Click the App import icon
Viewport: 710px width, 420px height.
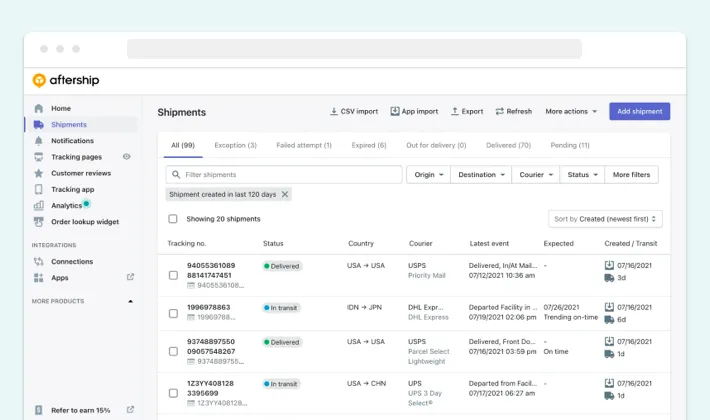(x=395, y=111)
